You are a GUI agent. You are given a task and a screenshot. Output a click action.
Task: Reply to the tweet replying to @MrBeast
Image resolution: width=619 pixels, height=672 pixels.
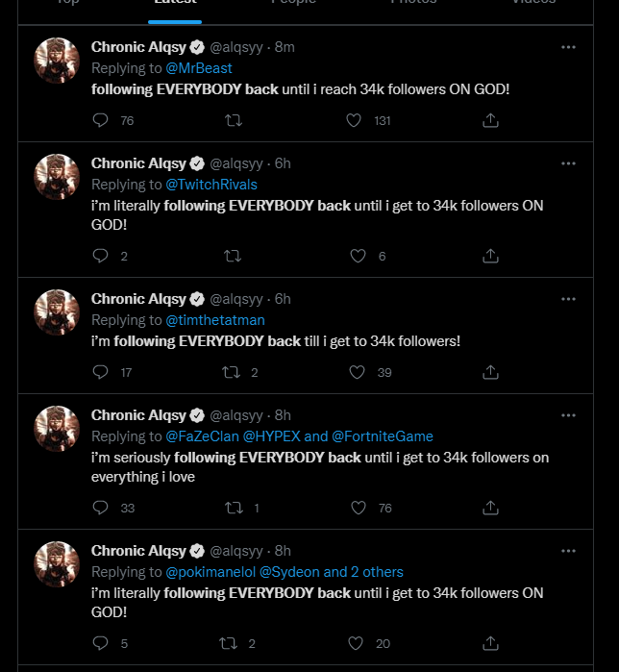(x=101, y=120)
